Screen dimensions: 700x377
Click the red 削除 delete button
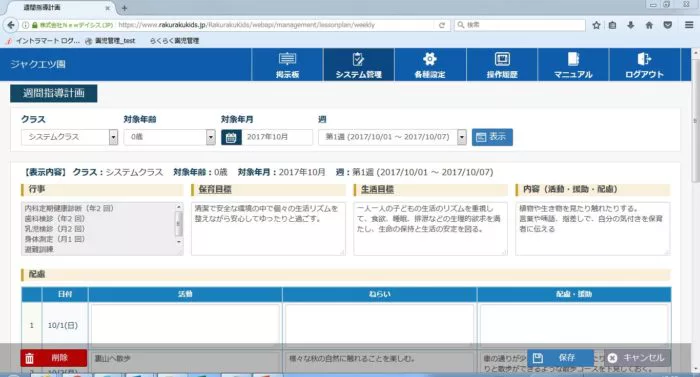54,358
